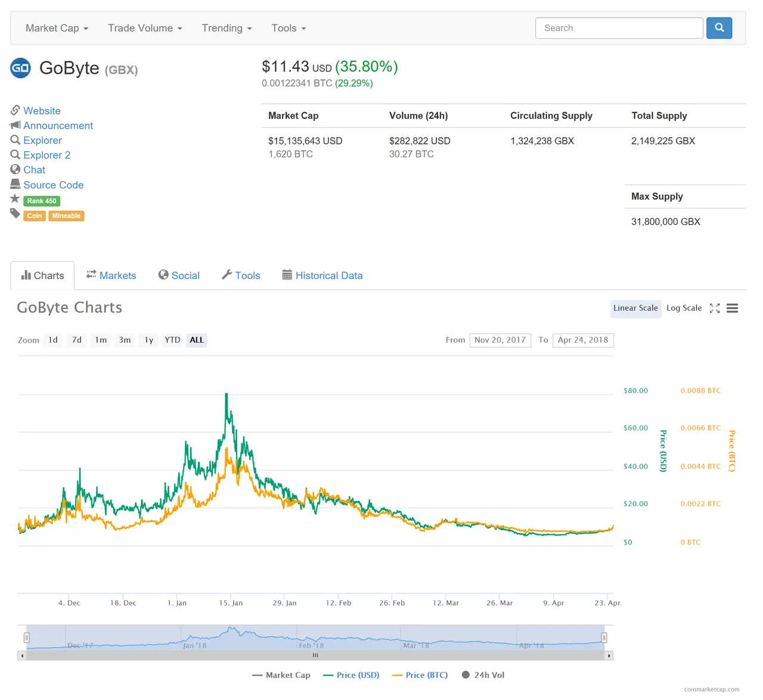Select the ALL zoom range

[196, 340]
